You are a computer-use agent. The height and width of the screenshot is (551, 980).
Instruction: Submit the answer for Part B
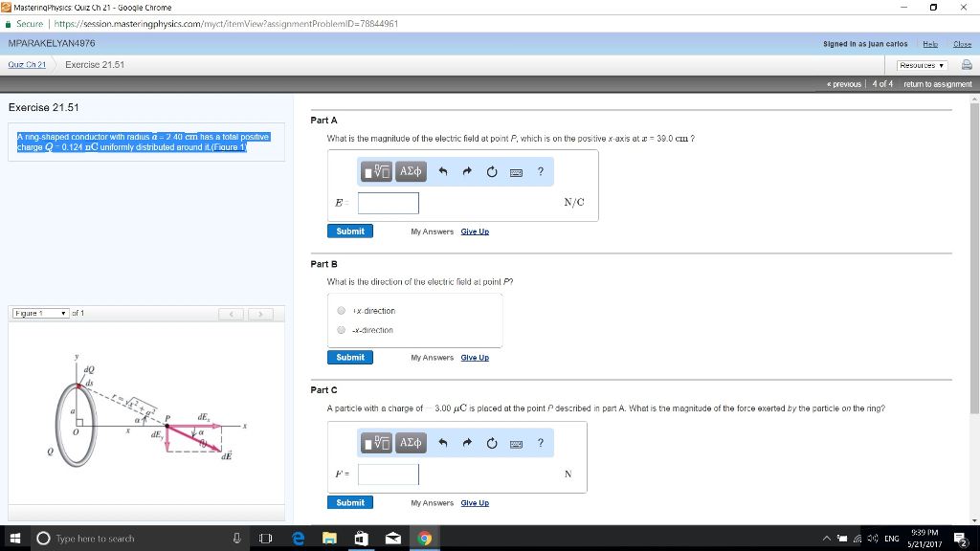tap(349, 357)
